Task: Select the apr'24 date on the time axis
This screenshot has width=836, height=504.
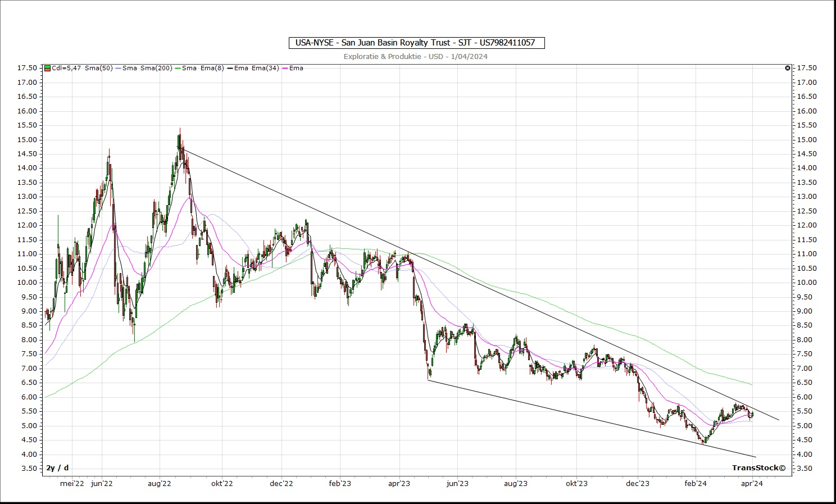Action: (x=752, y=483)
